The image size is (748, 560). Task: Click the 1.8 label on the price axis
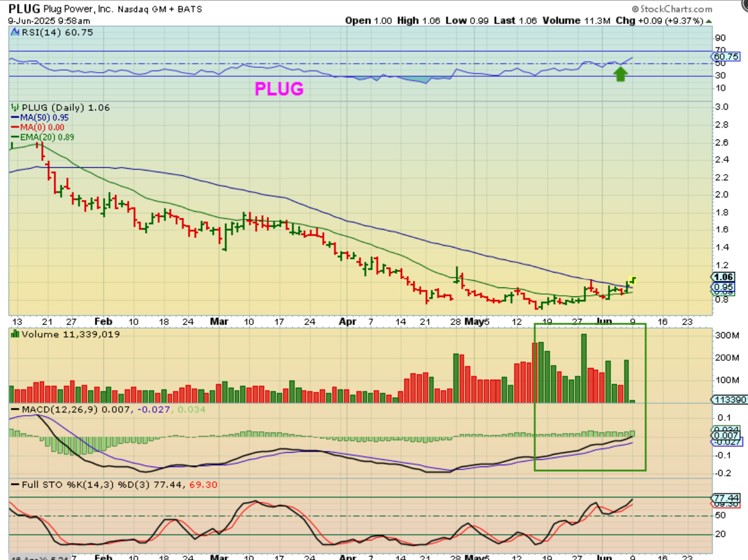click(721, 212)
